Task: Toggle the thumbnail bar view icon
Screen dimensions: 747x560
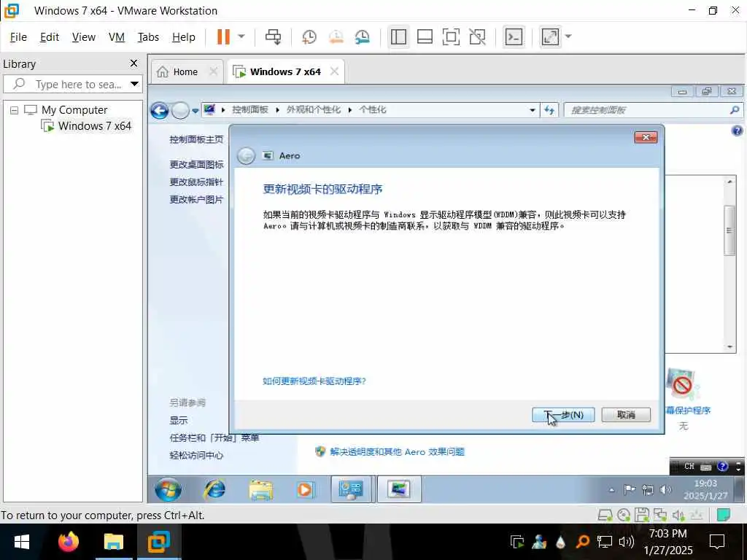Action: (x=425, y=36)
